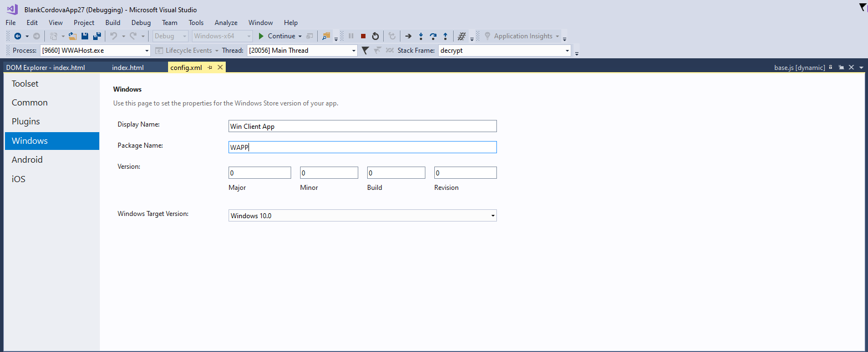Image resolution: width=868 pixels, height=352 pixels.
Task: Click the Major version input field
Action: (260, 172)
